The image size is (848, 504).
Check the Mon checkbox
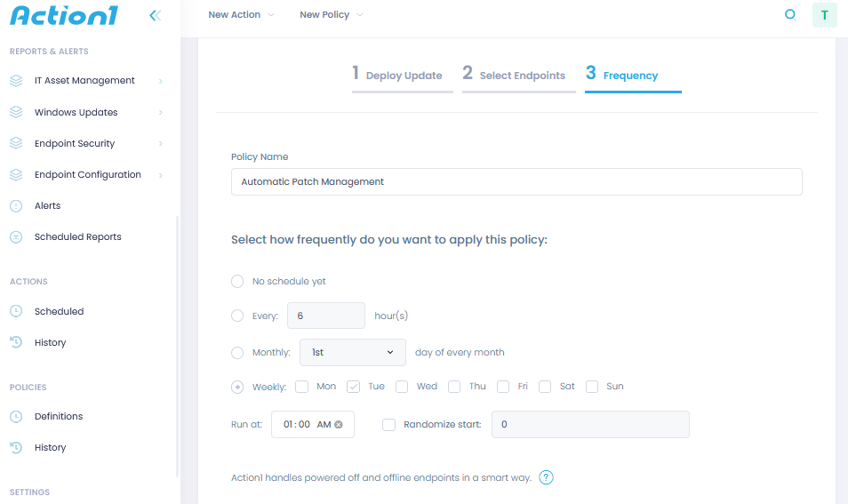click(x=301, y=387)
